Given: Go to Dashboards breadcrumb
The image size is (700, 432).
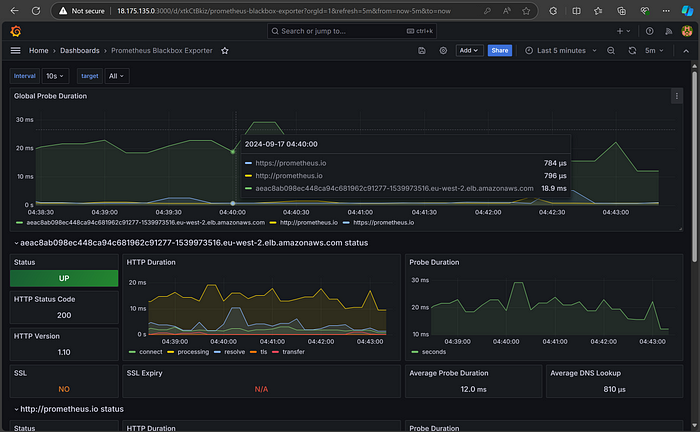Looking at the screenshot, I should pos(80,50).
